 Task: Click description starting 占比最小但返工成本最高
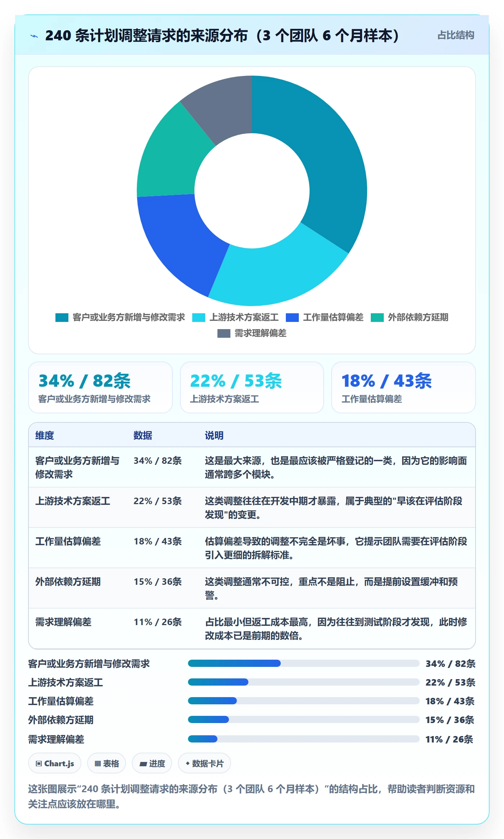tap(336, 629)
